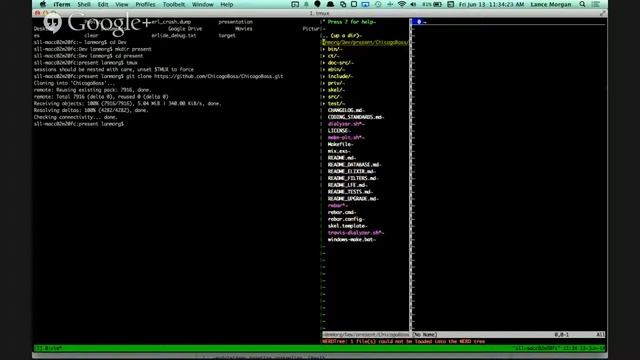The height and width of the screenshot is (360, 640).
Task: Select travis-dialyzer.sh in the tree
Action: point(356,233)
